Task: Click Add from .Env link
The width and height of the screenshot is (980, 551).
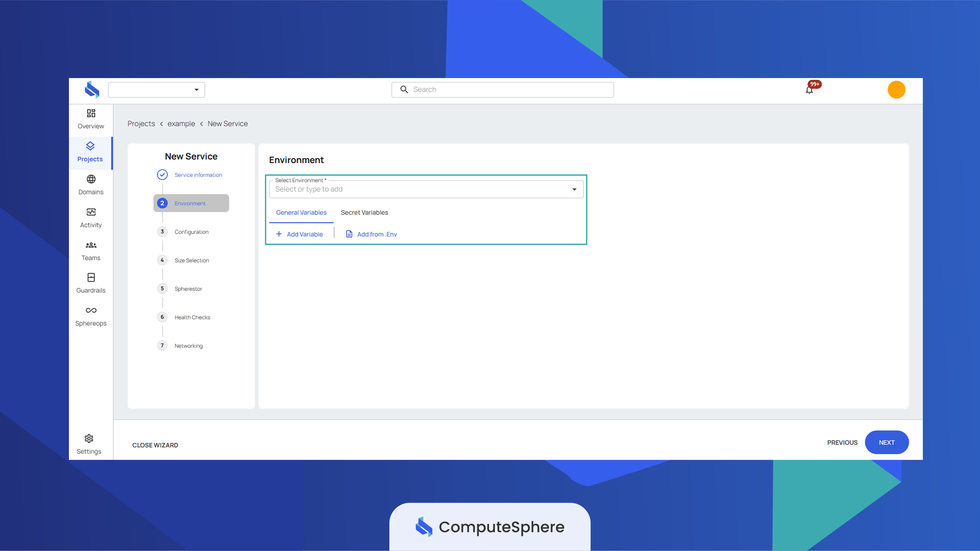Action: [371, 234]
